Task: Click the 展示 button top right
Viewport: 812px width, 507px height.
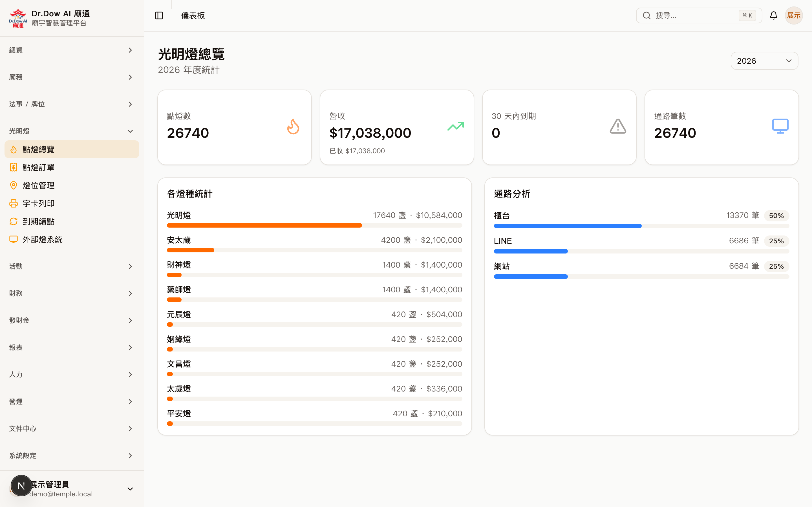Action: (x=794, y=15)
